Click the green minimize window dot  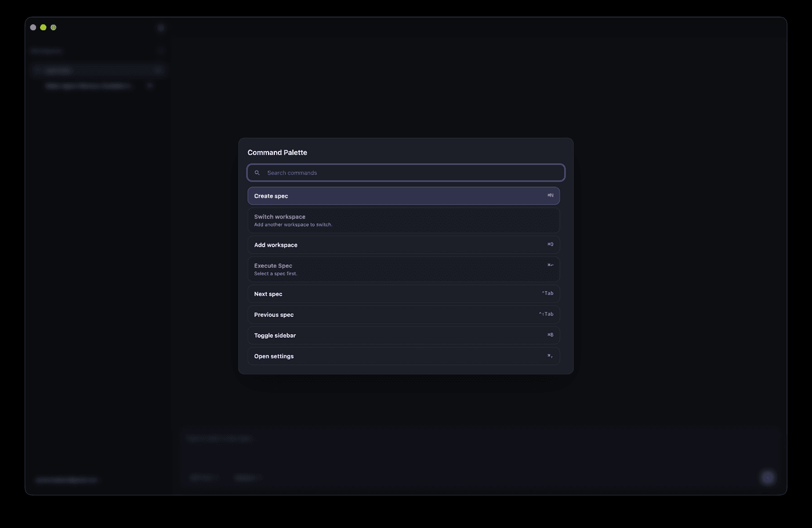coord(43,27)
